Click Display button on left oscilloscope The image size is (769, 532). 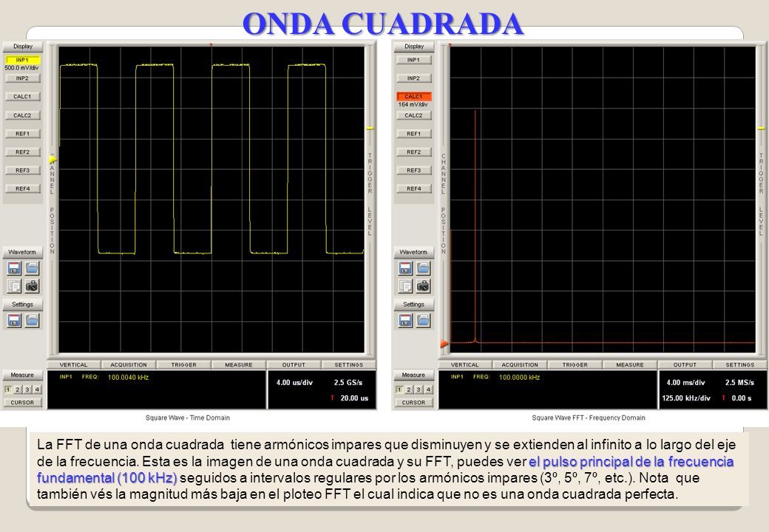pos(23,47)
